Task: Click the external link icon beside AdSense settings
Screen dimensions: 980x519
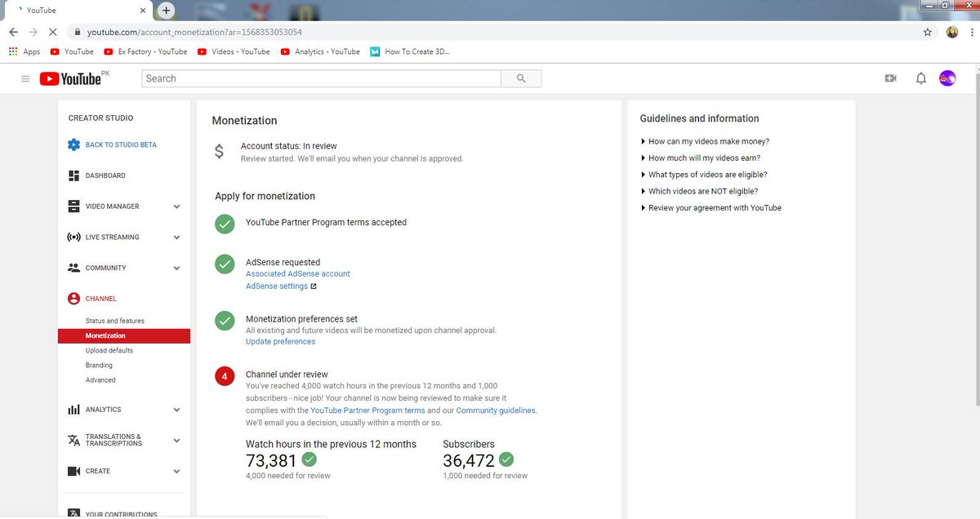Action: (314, 286)
